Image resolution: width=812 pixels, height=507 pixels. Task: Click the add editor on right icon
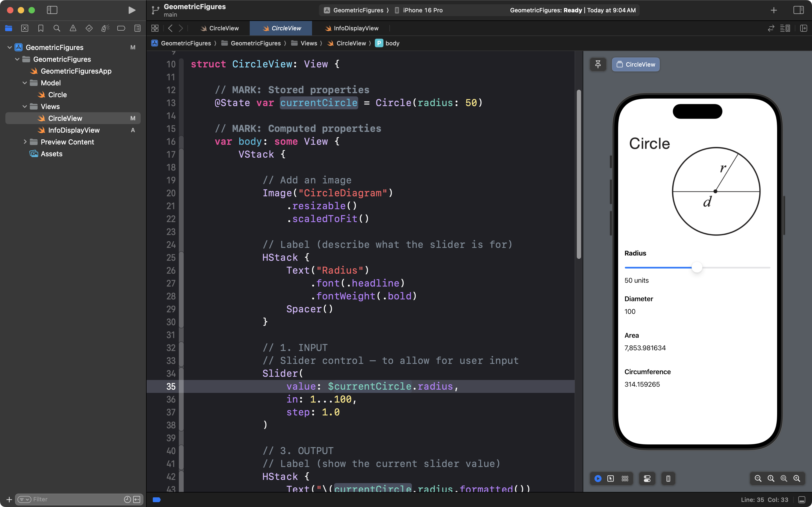(x=803, y=28)
